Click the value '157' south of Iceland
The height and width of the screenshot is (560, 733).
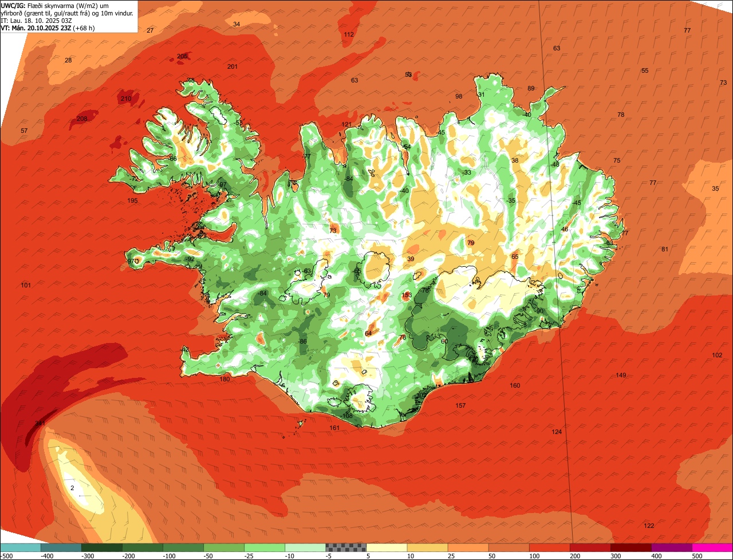pos(460,405)
